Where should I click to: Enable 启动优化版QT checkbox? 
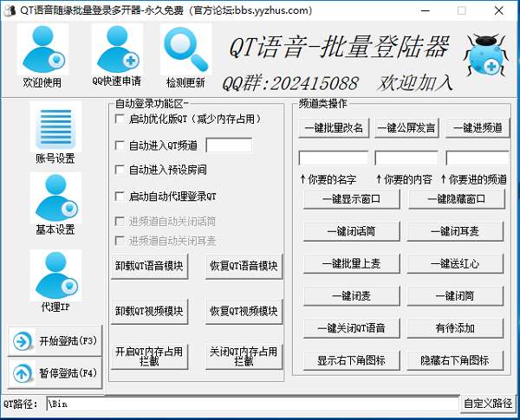120,119
